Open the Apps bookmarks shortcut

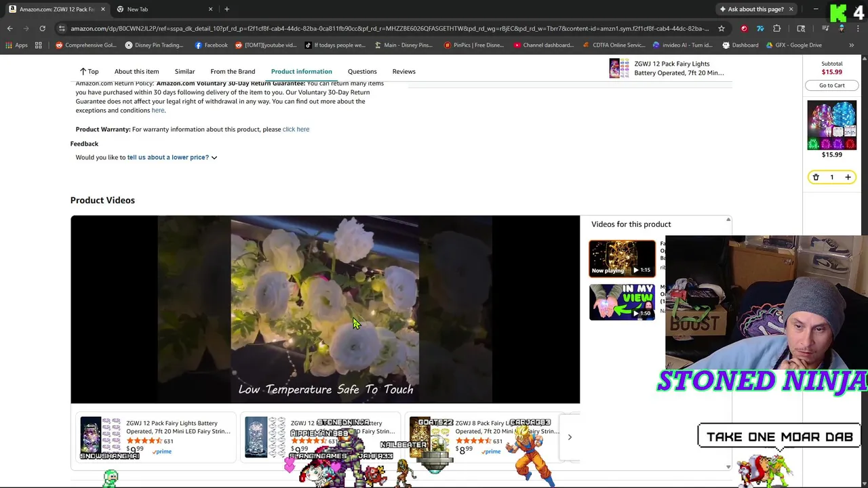(x=17, y=45)
